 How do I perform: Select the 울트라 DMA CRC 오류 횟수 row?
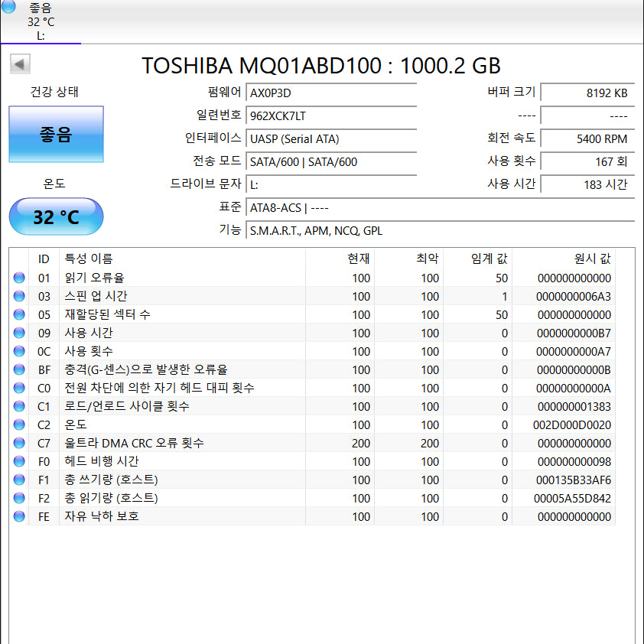click(312, 443)
